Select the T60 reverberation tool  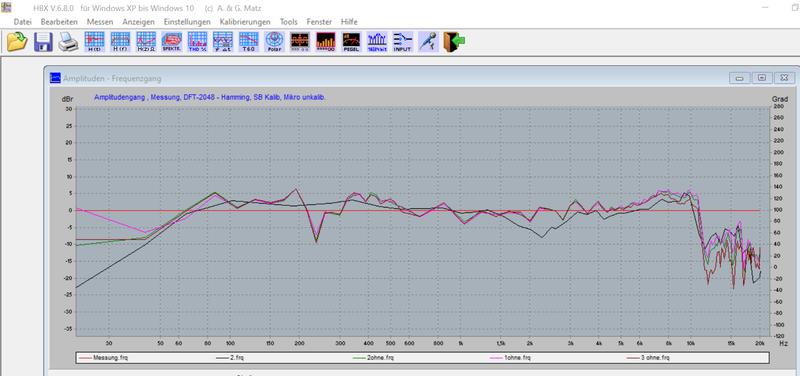[248, 41]
